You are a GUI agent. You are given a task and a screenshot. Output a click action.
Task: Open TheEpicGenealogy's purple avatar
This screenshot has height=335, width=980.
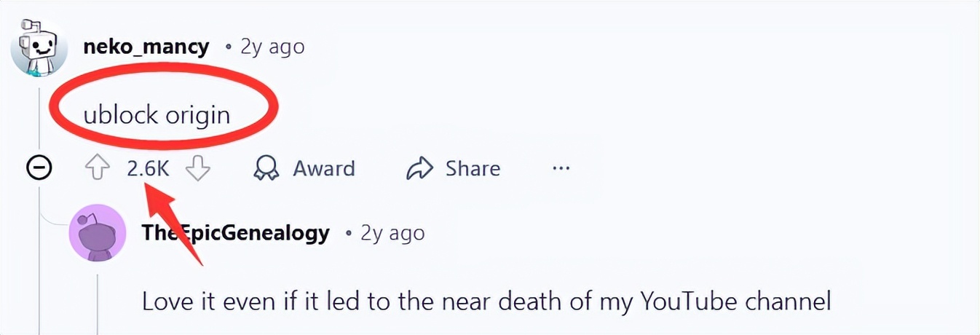pos(96,234)
